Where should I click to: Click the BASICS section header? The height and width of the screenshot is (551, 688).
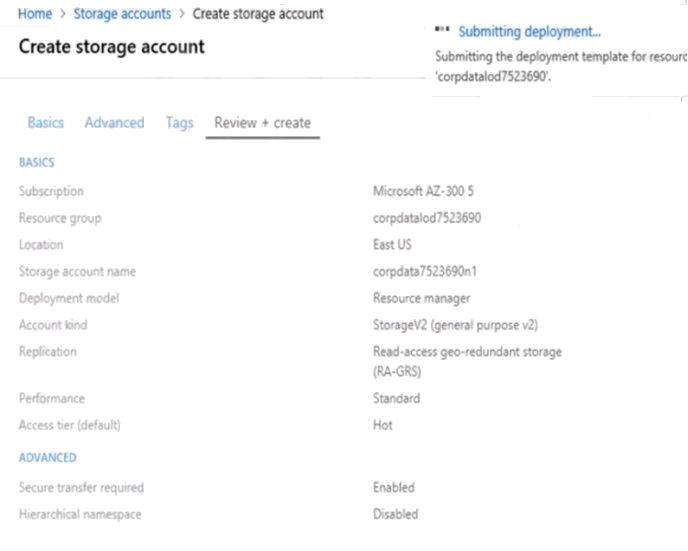36,162
